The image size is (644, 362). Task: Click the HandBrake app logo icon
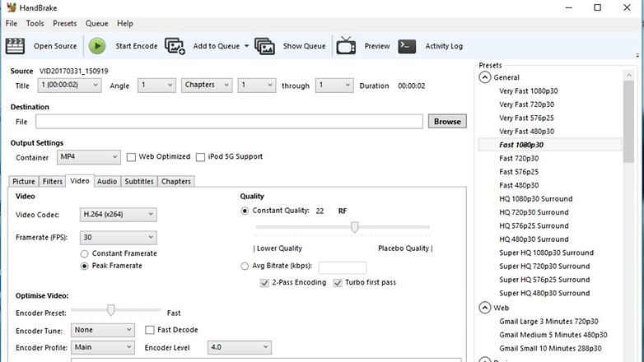(x=11, y=7)
